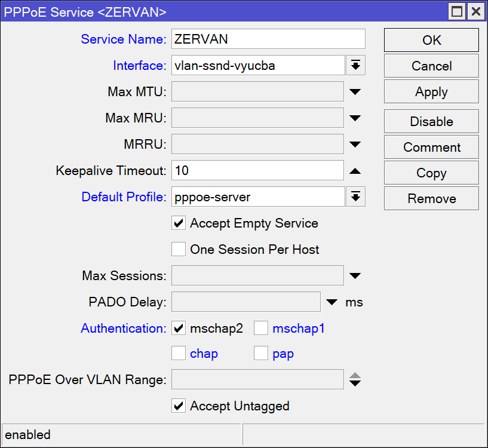Disable the ZERVAN service
The height and width of the screenshot is (448, 488).
tap(431, 121)
